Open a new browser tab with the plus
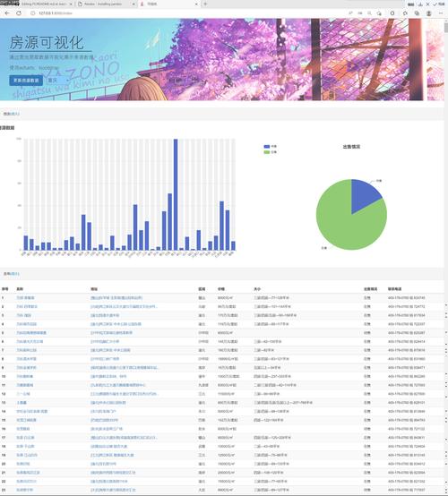This screenshot has width=448, height=496. pyautogui.click(x=205, y=4)
